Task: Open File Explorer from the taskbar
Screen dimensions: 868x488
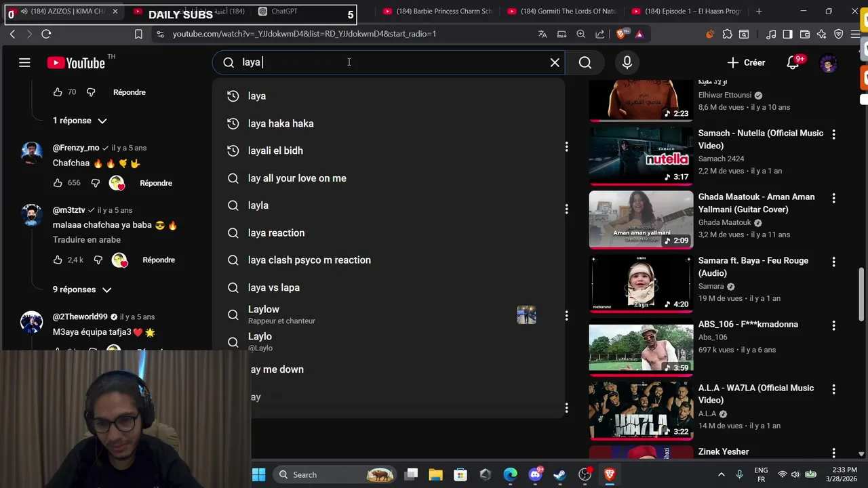Action: pos(435,474)
